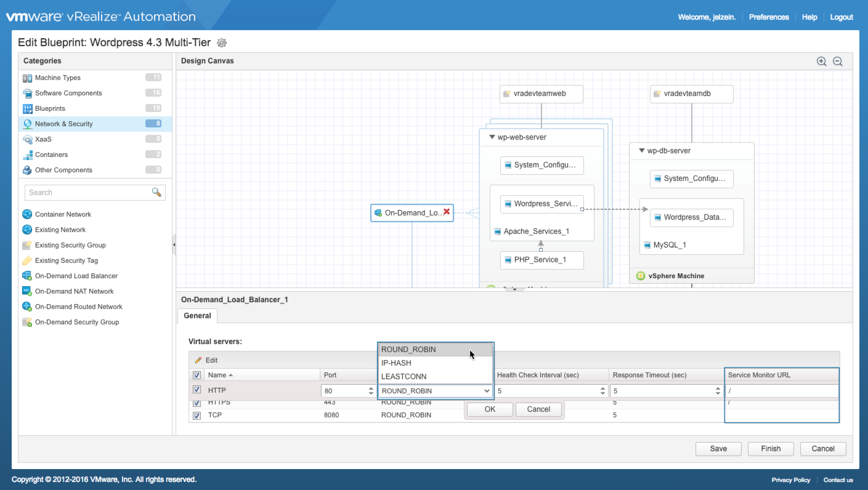Toggle the TCP row checkbox

tap(197, 416)
